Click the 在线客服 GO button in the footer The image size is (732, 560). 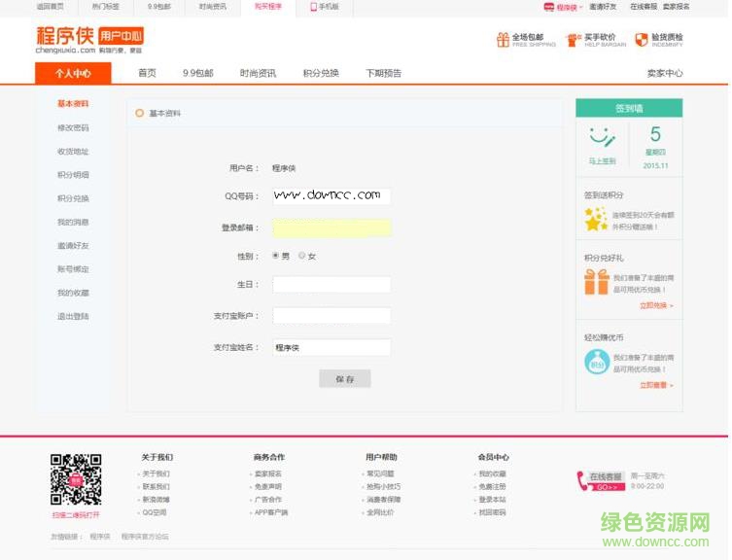tap(607, 481)
